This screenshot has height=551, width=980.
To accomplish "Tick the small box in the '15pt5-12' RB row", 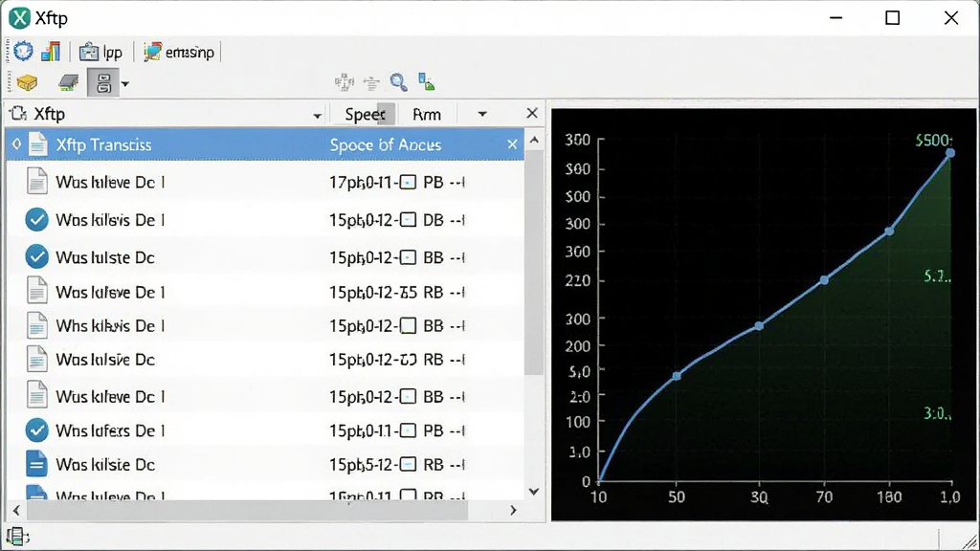I will point(408,465).
